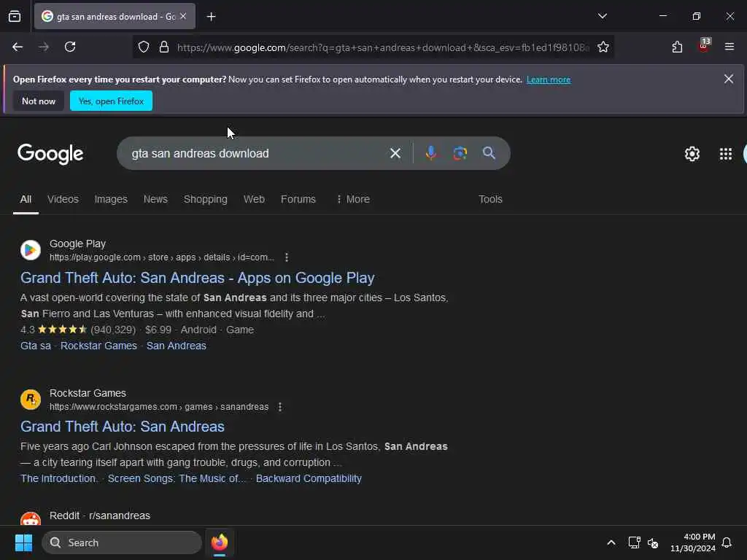Open tracking protection shield icon
This screenshot has height=560, width=747.
pos(144,47)
